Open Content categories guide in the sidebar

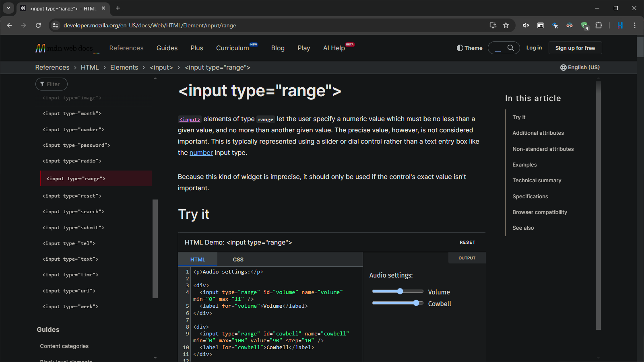tap(64, 346)
